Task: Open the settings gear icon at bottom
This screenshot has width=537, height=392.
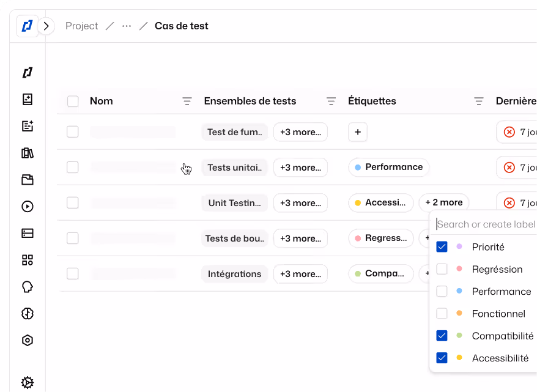Action: (x=28, y=382)
